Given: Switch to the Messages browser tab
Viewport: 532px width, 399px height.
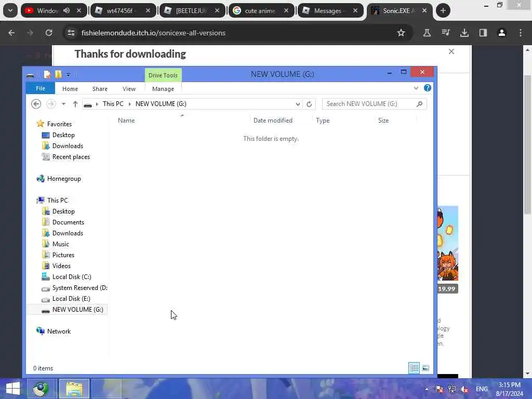Looking at the screenshot, I should tap(327, 10).
